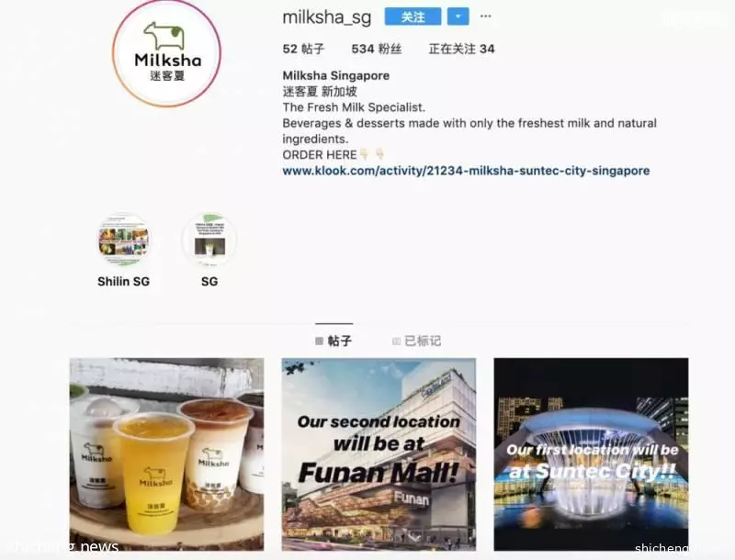Expand the suggested accounts dropdown arrow
This screenshot has width=735, height=560.
(x=458, y=17)
